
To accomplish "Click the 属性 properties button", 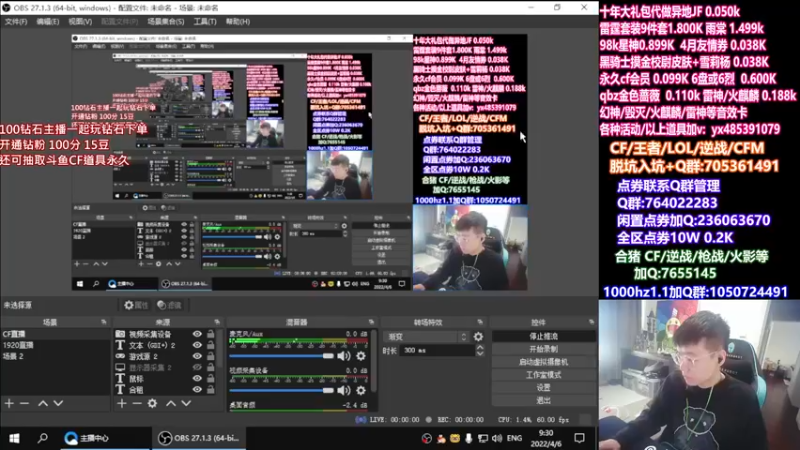I will (x=136, y=305).
